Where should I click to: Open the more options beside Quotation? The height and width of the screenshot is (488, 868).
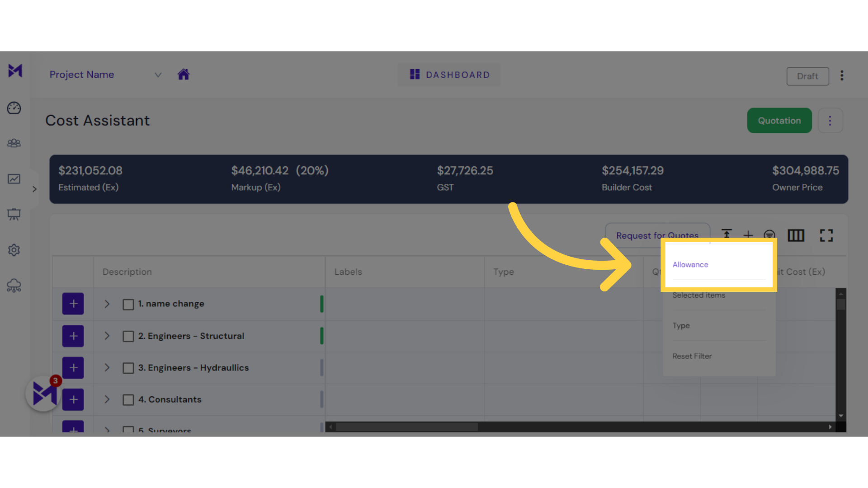(830, 121)
